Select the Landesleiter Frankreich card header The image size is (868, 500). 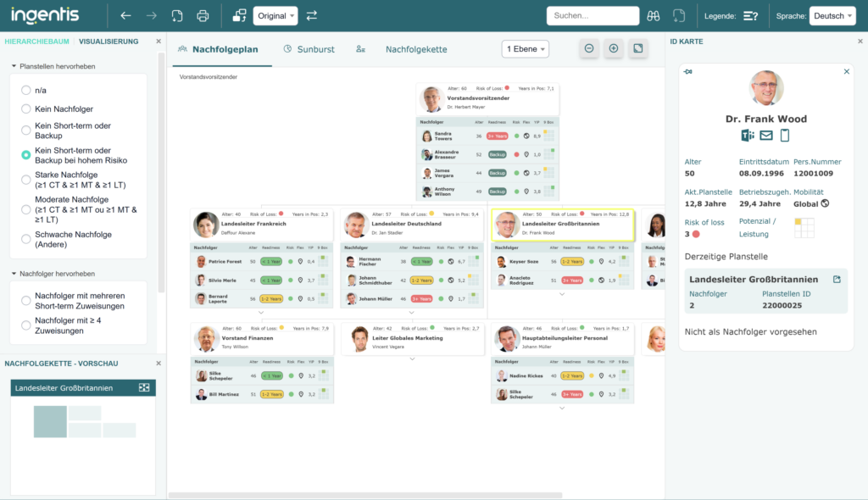tap(261, 225)
